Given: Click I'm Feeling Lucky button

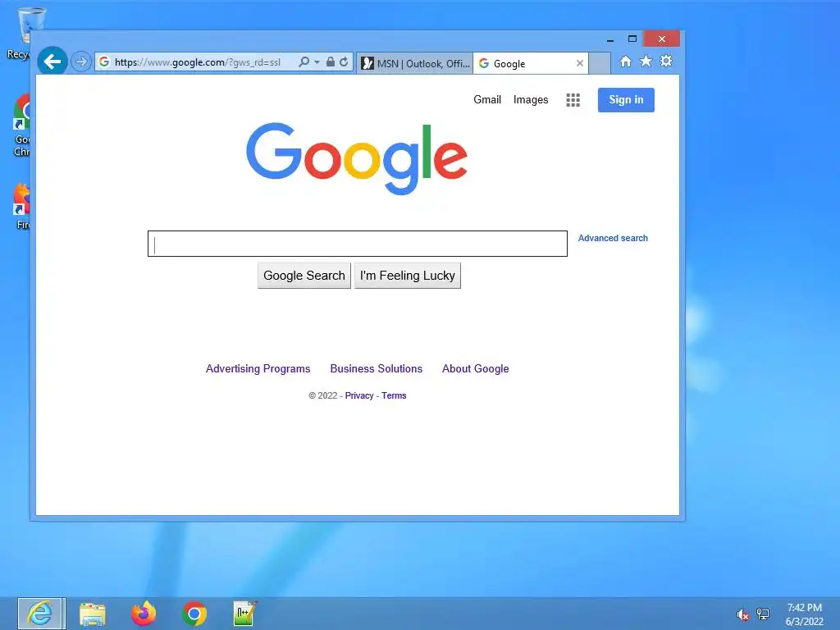Looking at the screenshot, I should (x=407, y=276).
